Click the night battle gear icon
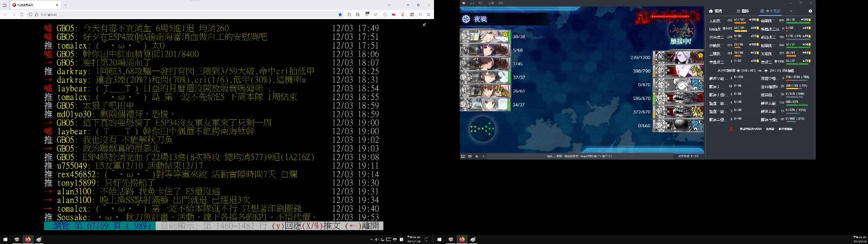868x244 pixels. pos(466,19)
